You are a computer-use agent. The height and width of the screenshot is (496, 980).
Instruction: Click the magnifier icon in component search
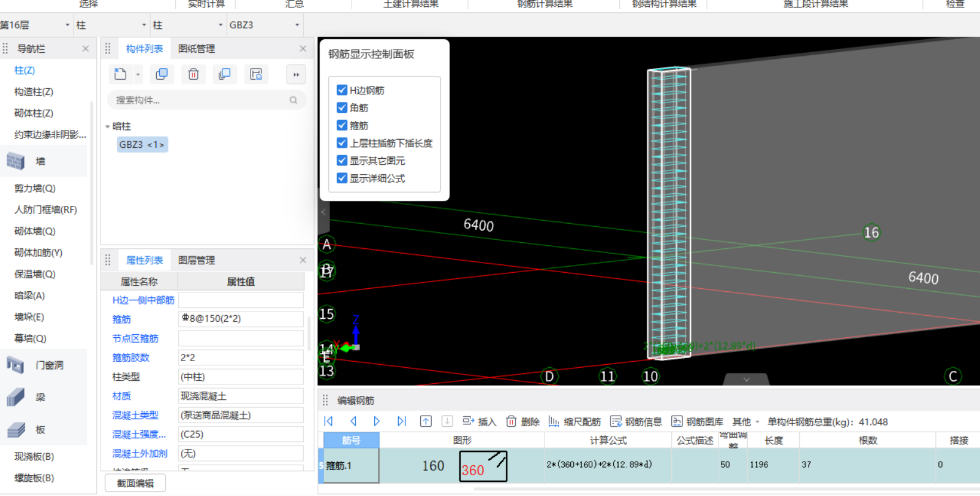coord(293,100)
